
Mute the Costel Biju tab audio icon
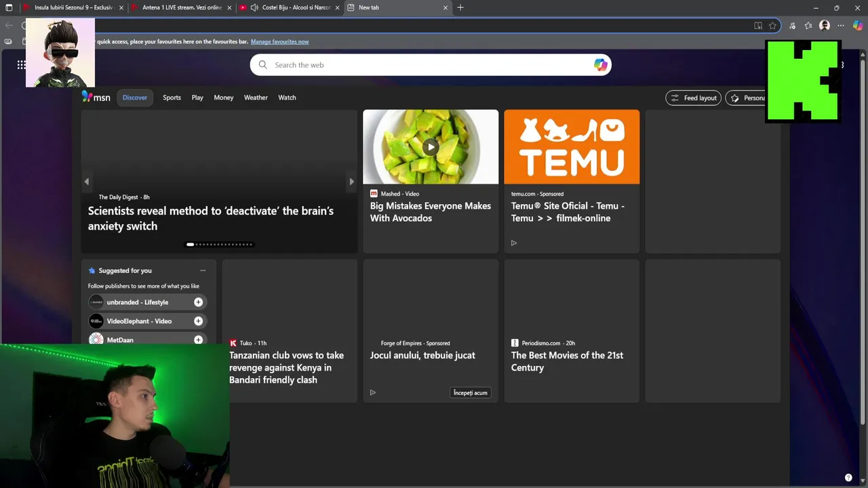(x=254, y=7)
